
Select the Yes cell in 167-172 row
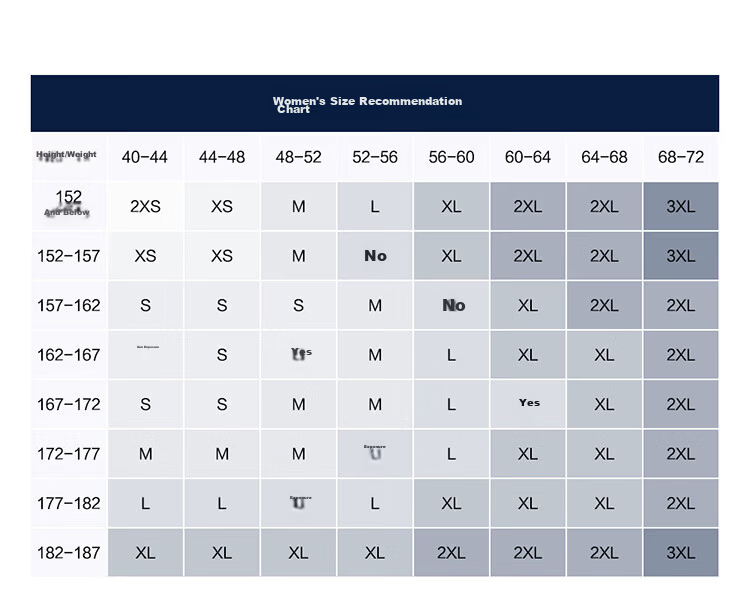click(528, 404)
